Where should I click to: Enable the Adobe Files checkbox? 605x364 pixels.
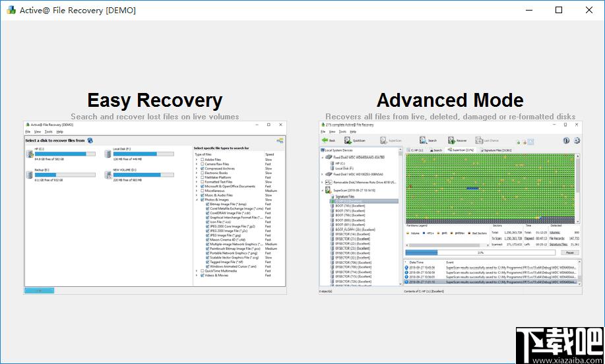click(203, 160)
